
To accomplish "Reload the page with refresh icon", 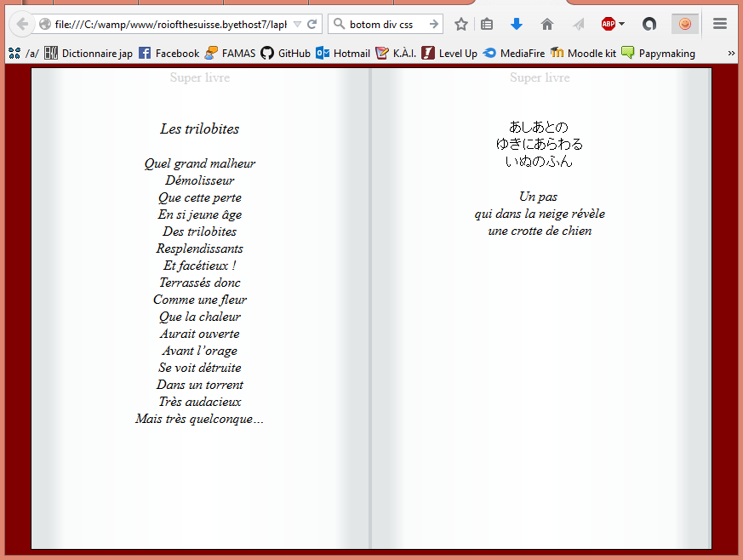I will click(311, 24).
